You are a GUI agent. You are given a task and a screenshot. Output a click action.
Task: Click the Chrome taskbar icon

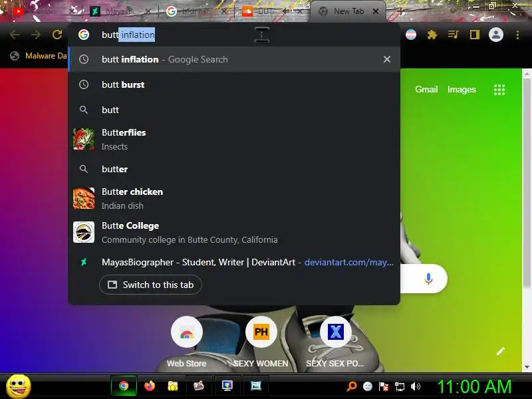[x=124, y=386]
